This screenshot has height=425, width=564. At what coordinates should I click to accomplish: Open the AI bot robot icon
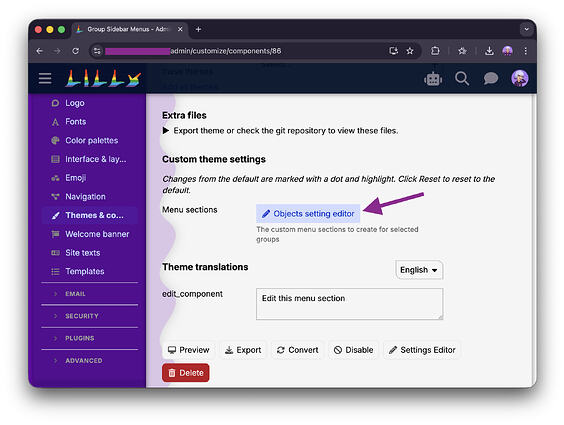tap(433, 78)
